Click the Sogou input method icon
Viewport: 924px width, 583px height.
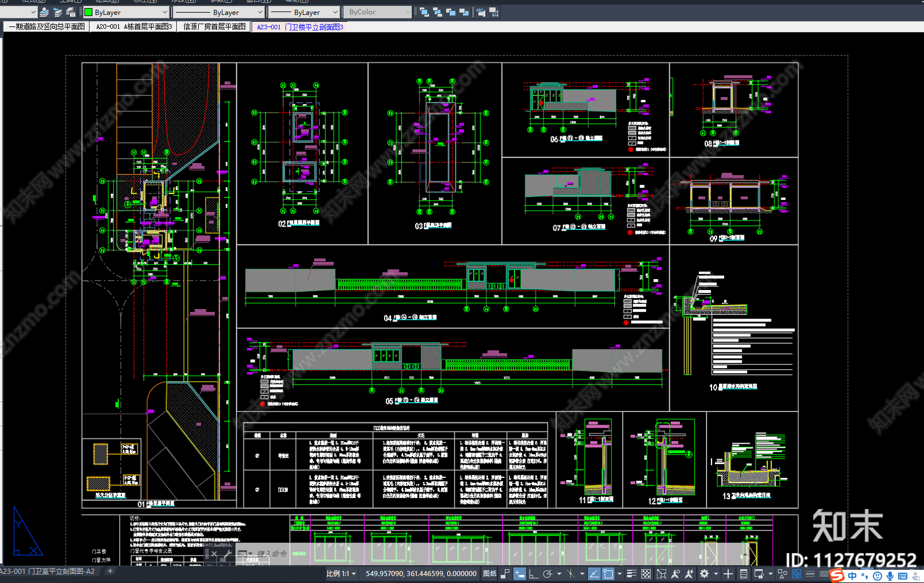837,575
